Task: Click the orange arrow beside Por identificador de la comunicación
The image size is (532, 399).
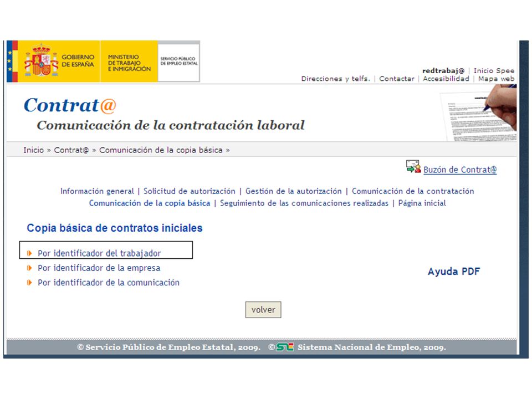Action: pyautogui.click(x=29, y=283)
